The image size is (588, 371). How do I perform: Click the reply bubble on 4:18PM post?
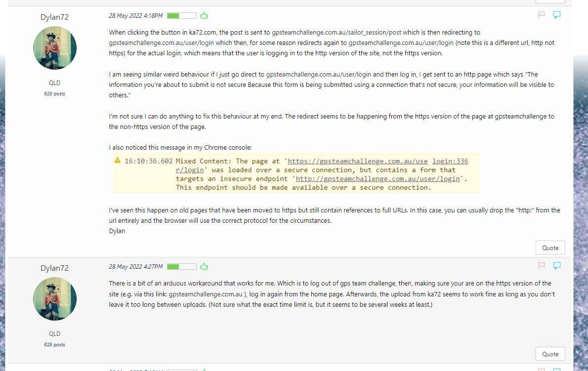coord(557,15)
